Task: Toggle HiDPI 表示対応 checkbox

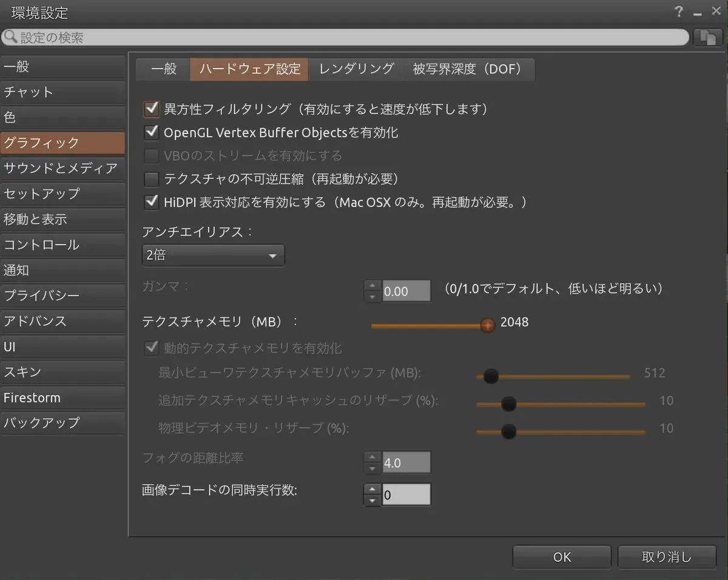Action: [x=151, y=202]
